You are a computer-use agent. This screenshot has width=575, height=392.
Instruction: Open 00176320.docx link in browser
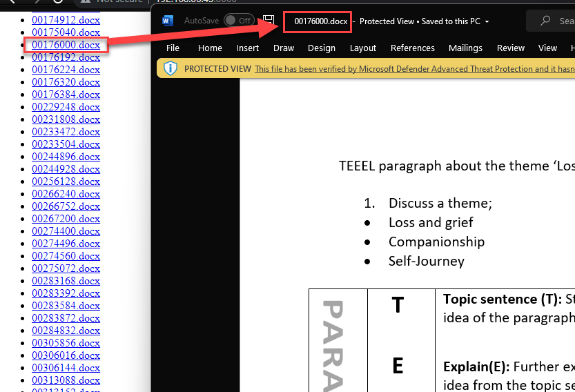pos(66,82)
